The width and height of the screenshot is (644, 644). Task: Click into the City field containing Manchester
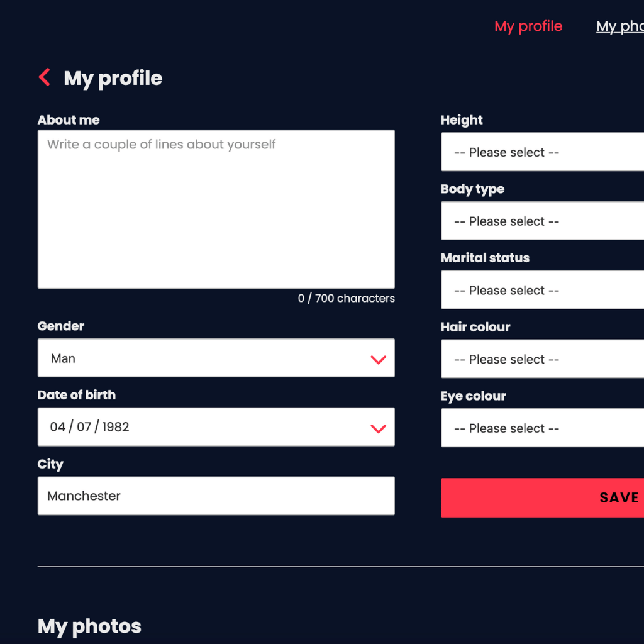(x=216, y=496)
